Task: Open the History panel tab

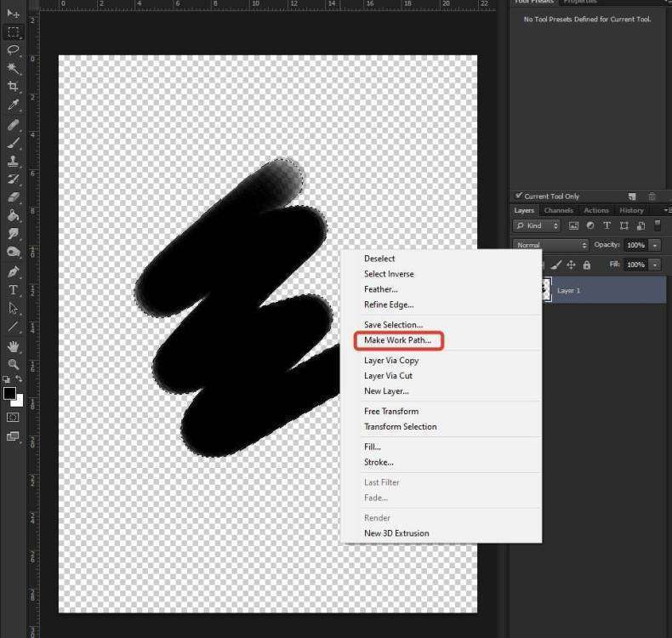Action: (x=631, y=210)
